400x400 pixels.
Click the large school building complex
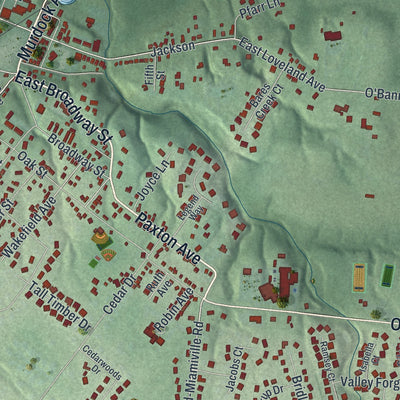[x=280, y=283]
